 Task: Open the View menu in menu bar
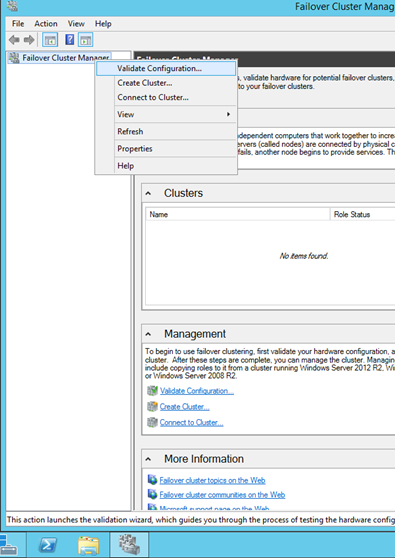point(76,24)
